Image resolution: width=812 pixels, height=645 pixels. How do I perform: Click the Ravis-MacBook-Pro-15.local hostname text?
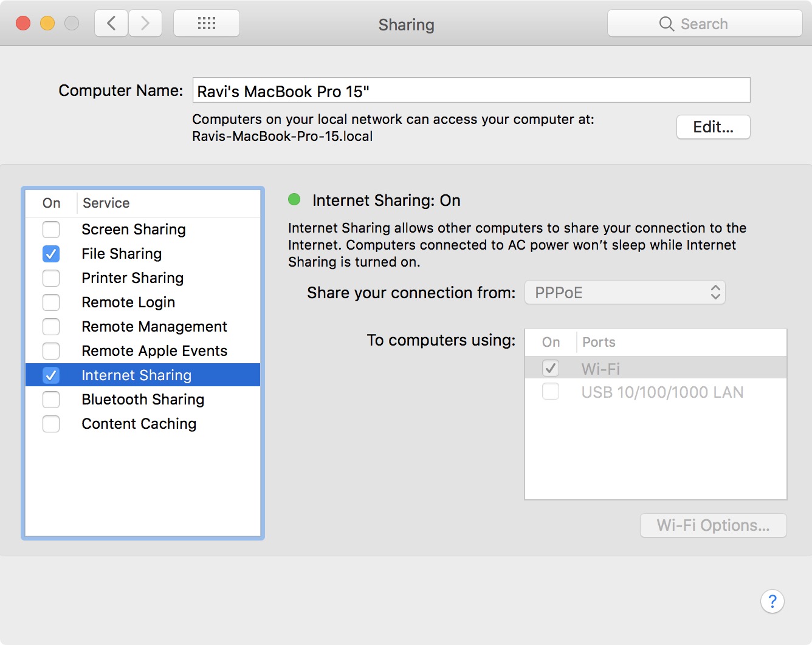283,136
